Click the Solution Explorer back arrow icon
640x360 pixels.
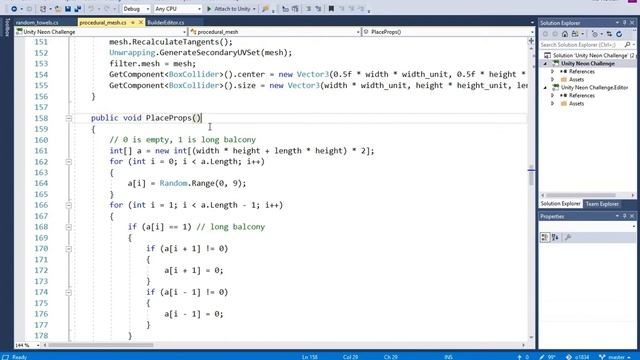point(545,34)
